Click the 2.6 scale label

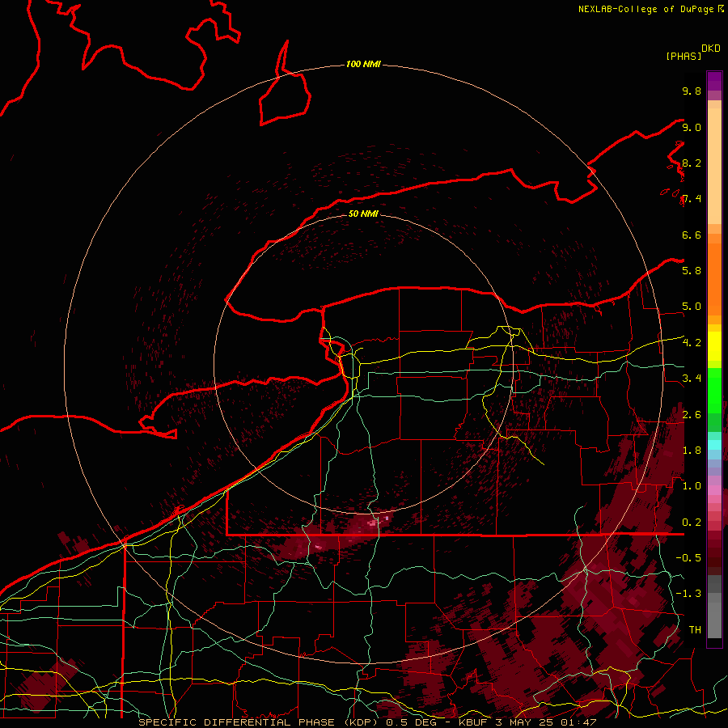692,415
